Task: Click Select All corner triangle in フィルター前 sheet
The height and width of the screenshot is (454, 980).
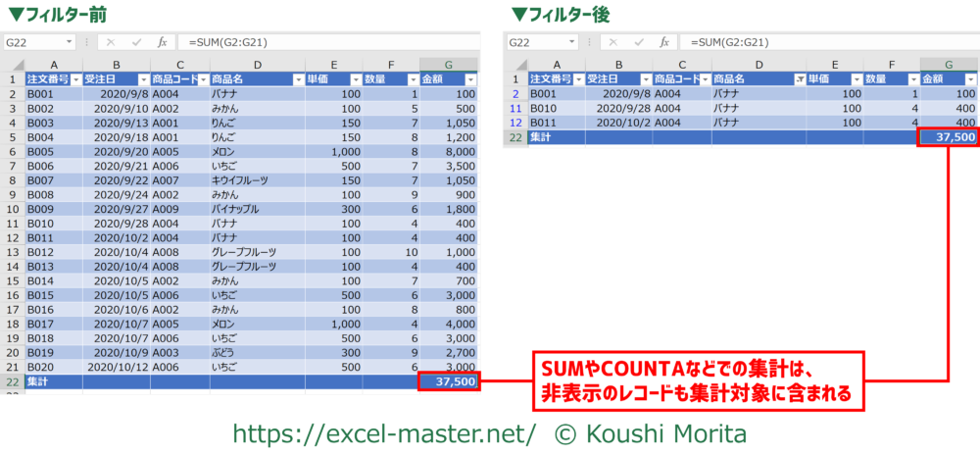Action: pyautogui.click(x=13, y=65)
